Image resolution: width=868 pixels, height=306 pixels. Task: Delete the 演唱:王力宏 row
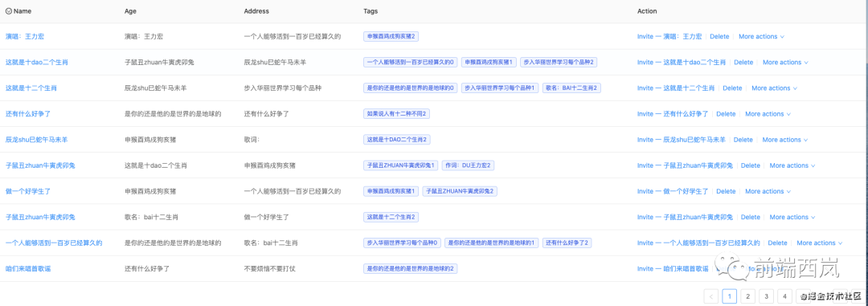(x=719, y=36)
